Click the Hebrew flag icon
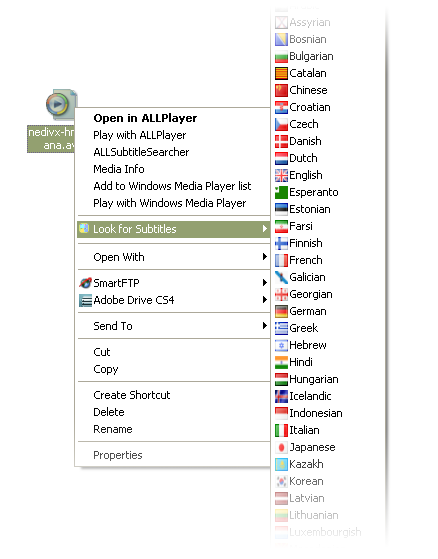This screenshot has height=559, width=438. coord(281,345)
